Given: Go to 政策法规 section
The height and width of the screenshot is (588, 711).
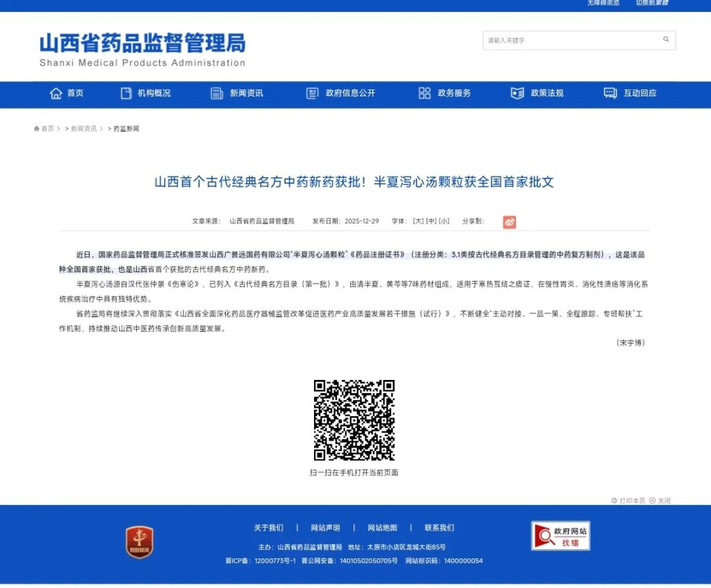Looking at the screenshot, I should tap(538, 94).
